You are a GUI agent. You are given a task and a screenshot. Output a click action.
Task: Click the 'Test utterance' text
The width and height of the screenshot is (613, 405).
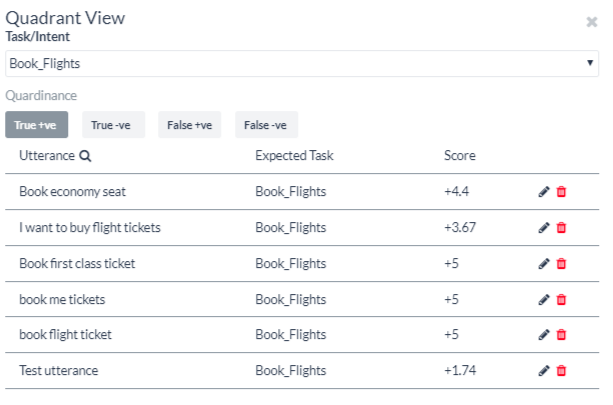59,371
